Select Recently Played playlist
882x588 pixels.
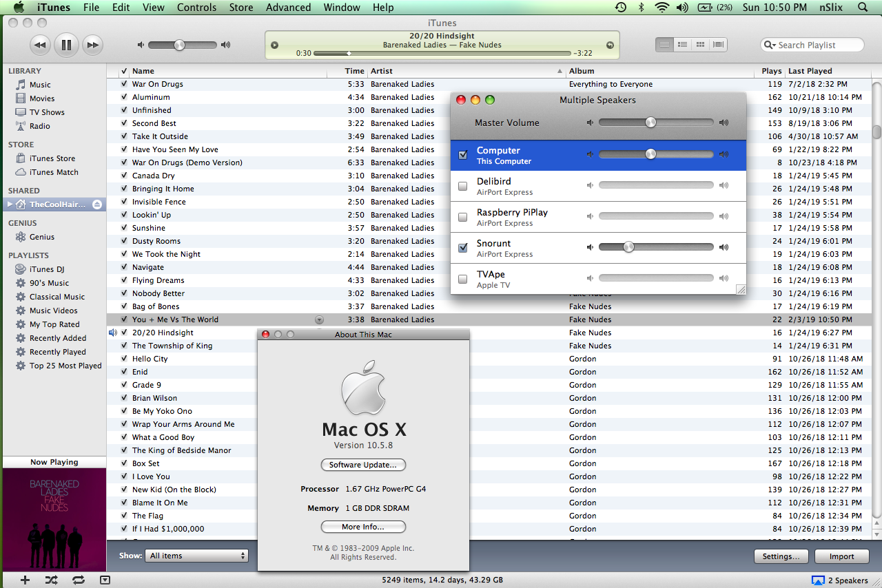58,352
